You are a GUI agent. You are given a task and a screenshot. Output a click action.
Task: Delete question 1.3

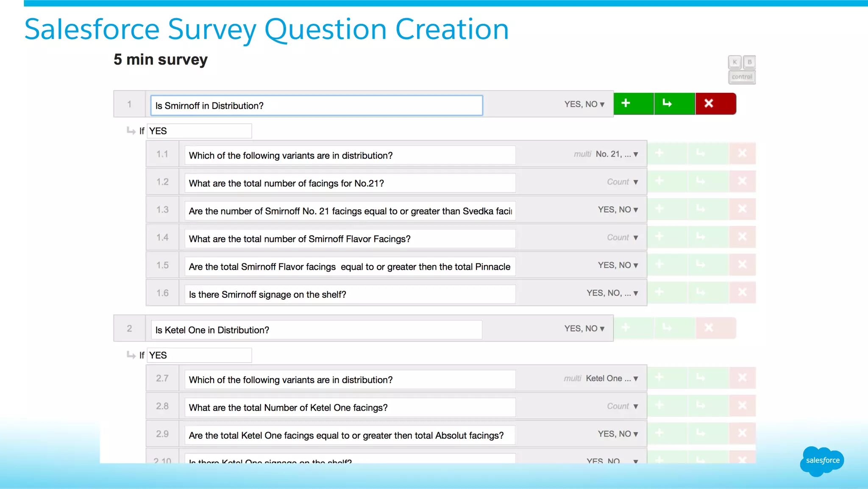(743, 209)
